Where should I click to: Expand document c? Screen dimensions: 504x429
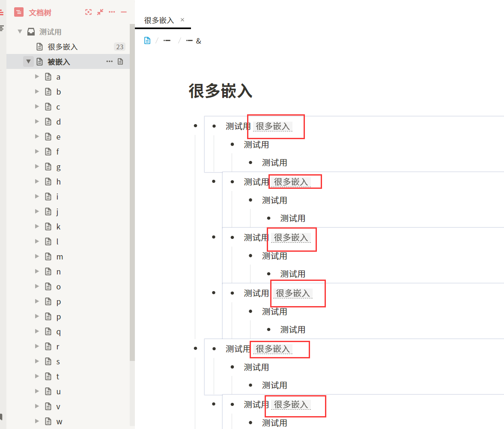[37, 106]
